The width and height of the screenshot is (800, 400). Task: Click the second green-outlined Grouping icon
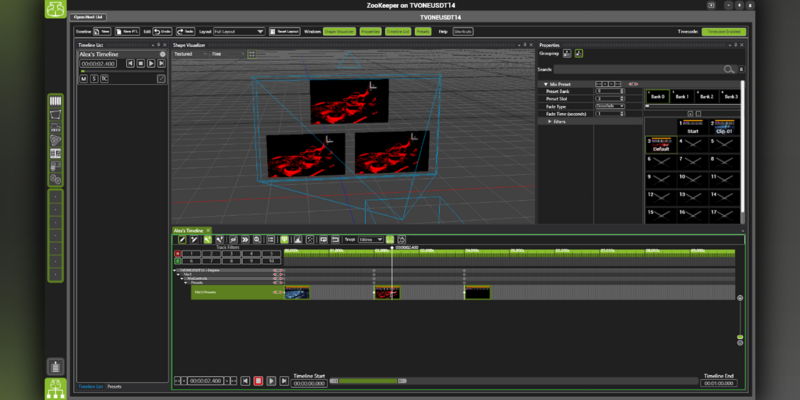(x=579, y=53)
